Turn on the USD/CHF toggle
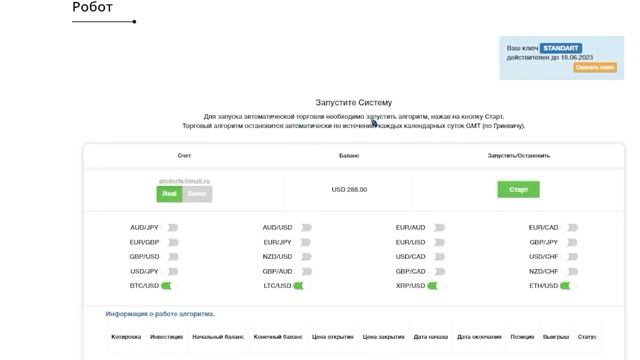 click(572, 257)
